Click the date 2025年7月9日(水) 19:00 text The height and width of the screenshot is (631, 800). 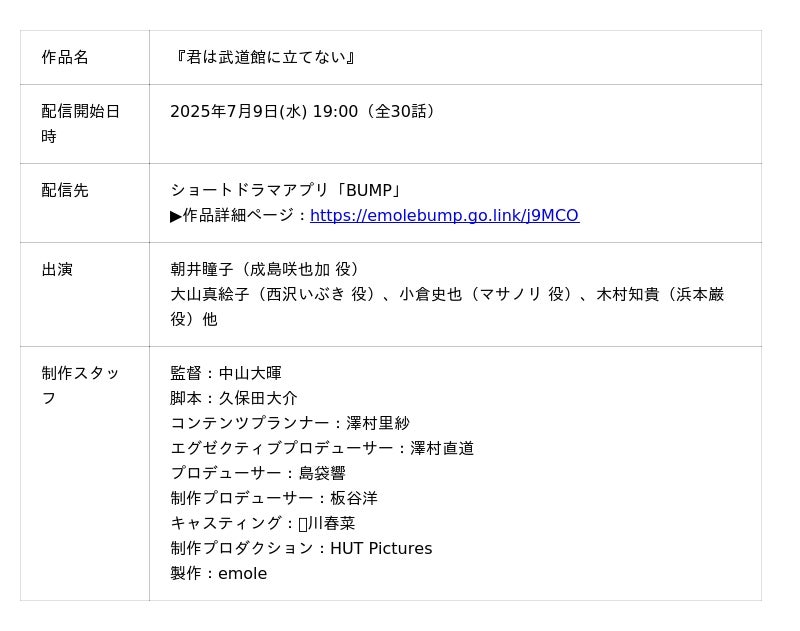[264, 111]
